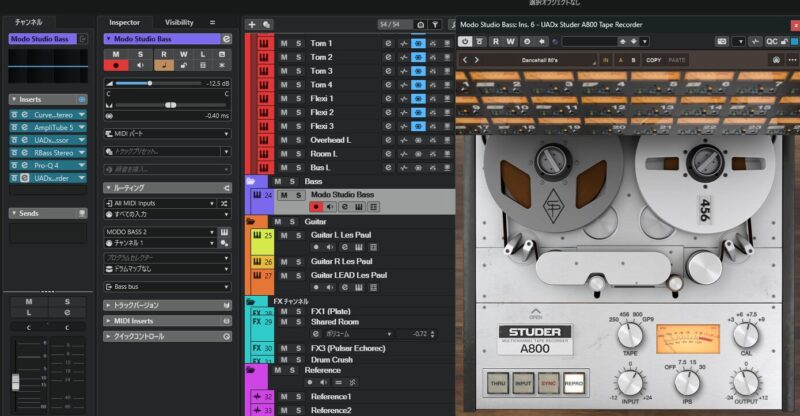Open the three-dots menu in Studer plugin
Image resolution: width=800 pixels, height=416 pixels.
pos(792,60)
